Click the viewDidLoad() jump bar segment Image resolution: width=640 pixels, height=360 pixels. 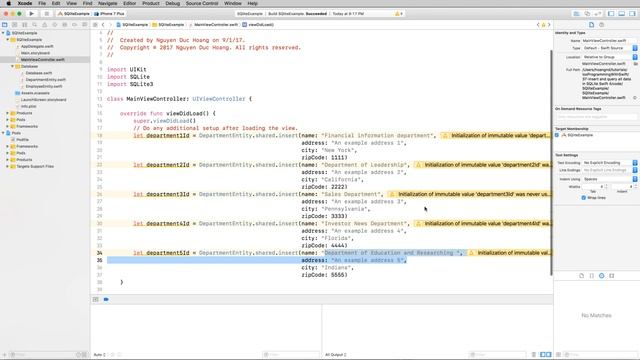tap(258, 24)
